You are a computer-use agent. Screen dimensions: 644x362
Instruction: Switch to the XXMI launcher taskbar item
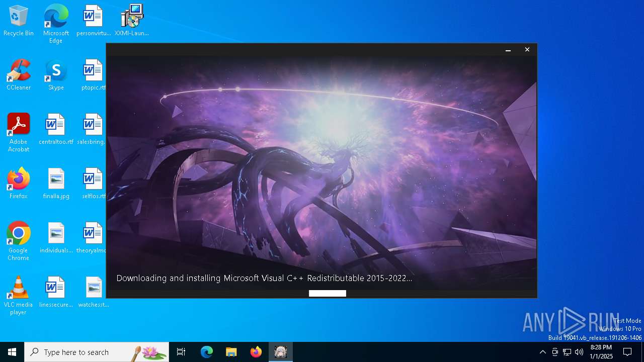[281, 352]
